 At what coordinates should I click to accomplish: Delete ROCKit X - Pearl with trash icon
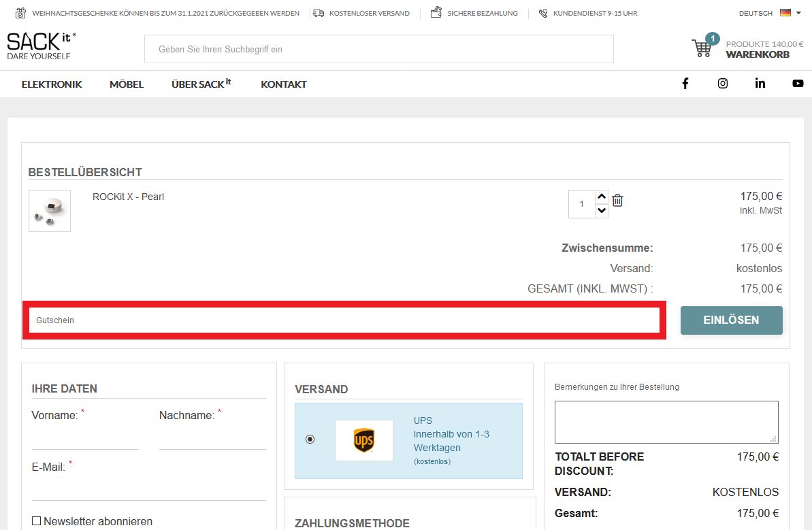click(x=617, y=200)
